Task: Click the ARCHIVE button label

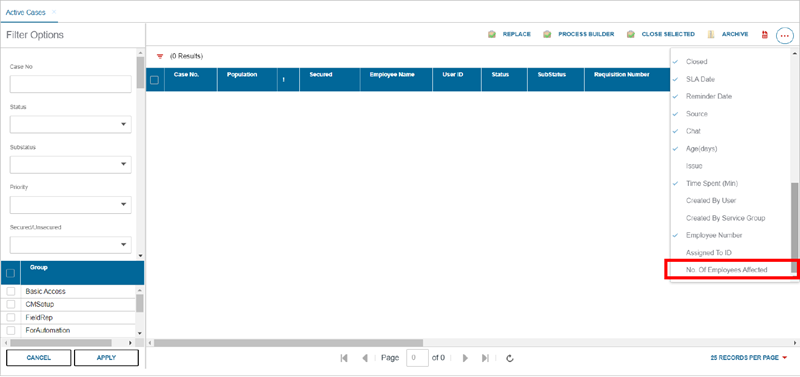Action: click(x=735, y=34)
